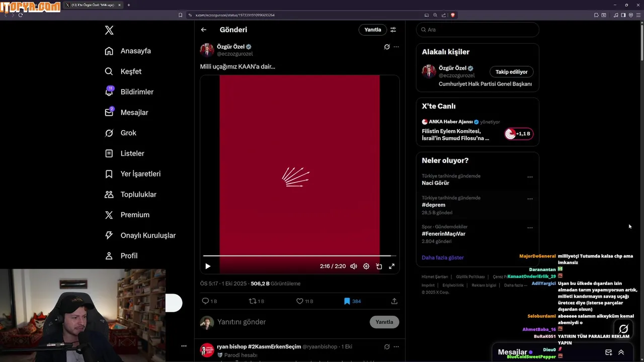
Task: Expand Daha fazla footer menu
Action: 516,285
